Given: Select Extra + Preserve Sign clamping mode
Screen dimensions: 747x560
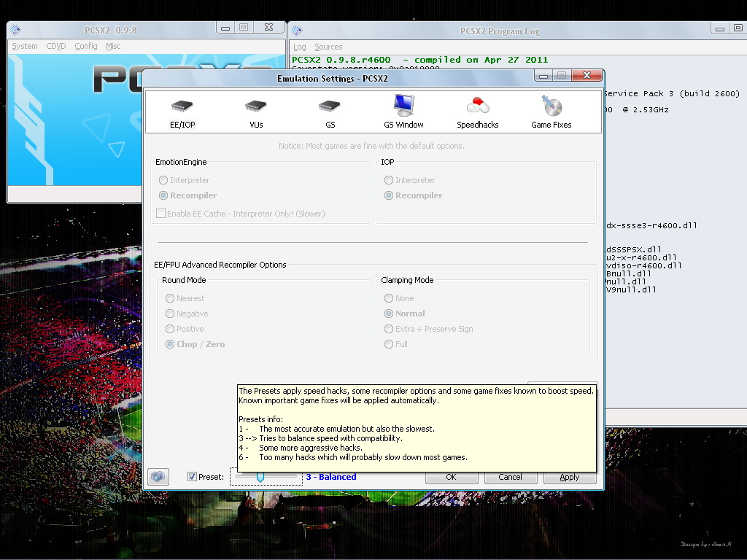Looking at the screenshot, I should click(x=389, y=329).
